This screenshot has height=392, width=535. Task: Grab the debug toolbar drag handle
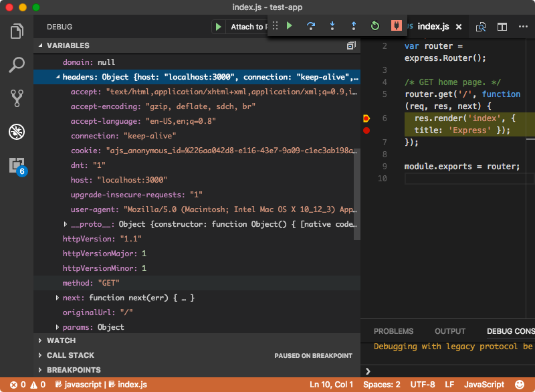tap(275, 26)
